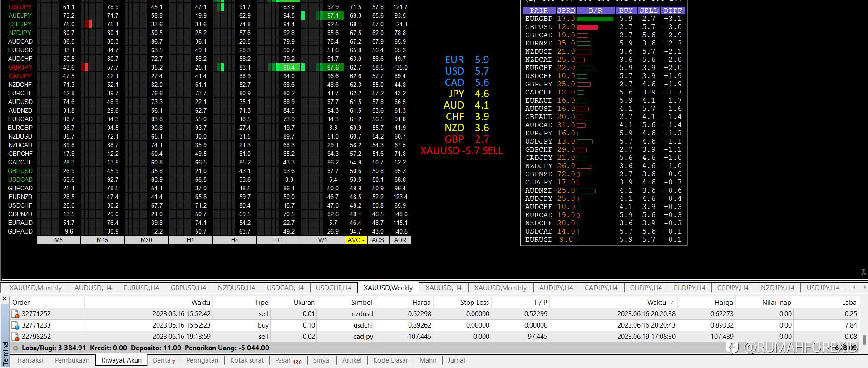Image resolution: width=868 pixels, height=368 pixels.
Task: Select the H1 timeframe button
Action: coord(191,240)
